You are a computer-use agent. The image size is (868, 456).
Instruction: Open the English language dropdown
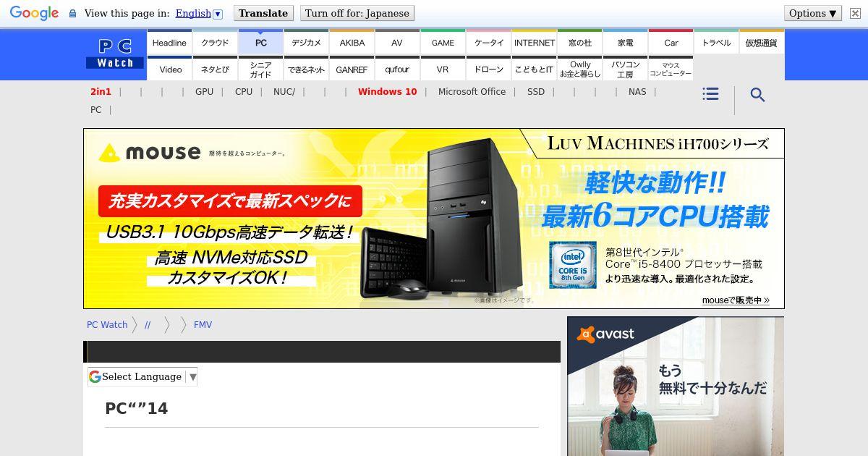click(199, 13)
